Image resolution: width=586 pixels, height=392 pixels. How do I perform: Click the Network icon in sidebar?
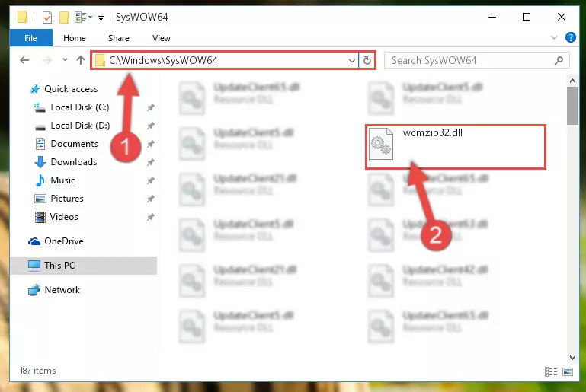[34, 290]
